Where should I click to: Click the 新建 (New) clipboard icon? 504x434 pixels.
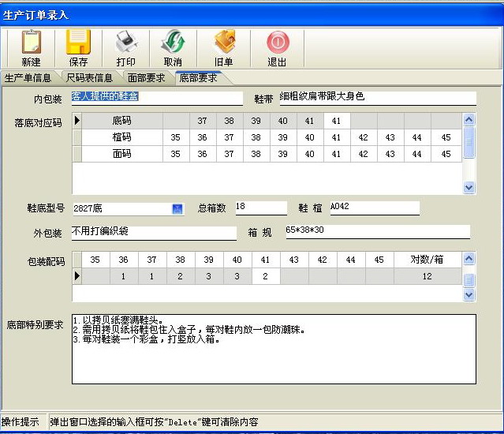pos(32,43)
